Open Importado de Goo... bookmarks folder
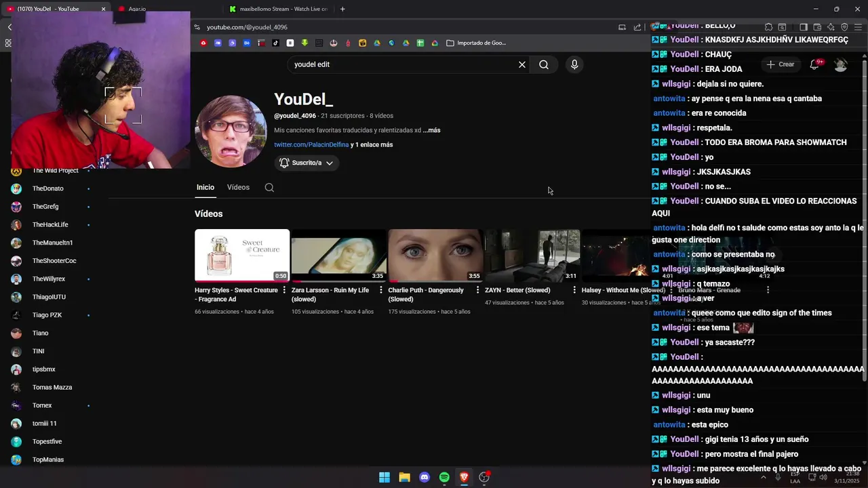868x488 pixels. (477, 43)
